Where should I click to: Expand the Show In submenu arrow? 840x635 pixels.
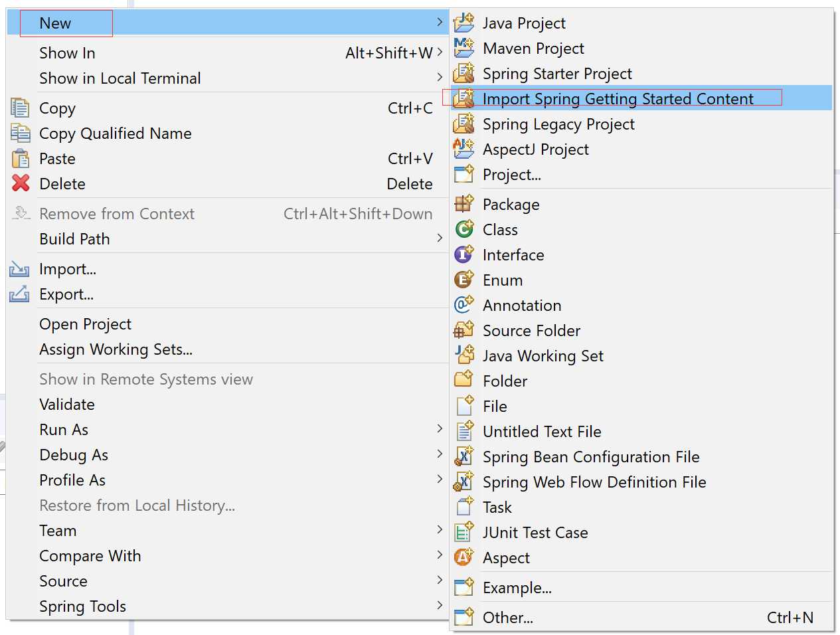pos(440,52)
